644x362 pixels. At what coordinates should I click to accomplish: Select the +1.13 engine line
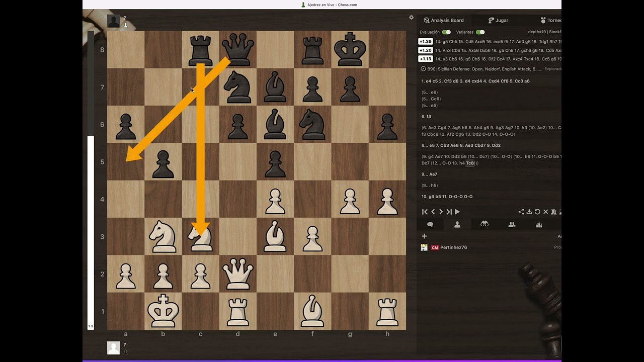point(491,59)
